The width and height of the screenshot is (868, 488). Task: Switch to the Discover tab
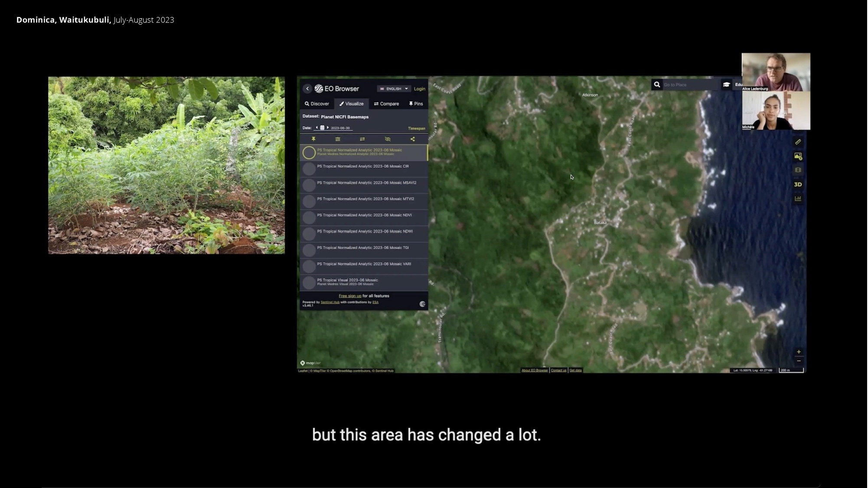click(317, 104)
